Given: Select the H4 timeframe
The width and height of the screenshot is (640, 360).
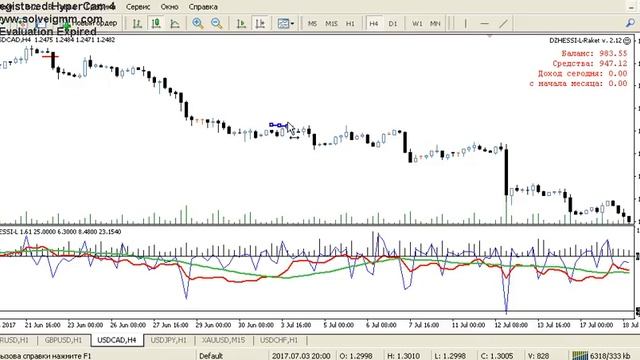Looking at the screenshot, I should (x=373, y=24).
